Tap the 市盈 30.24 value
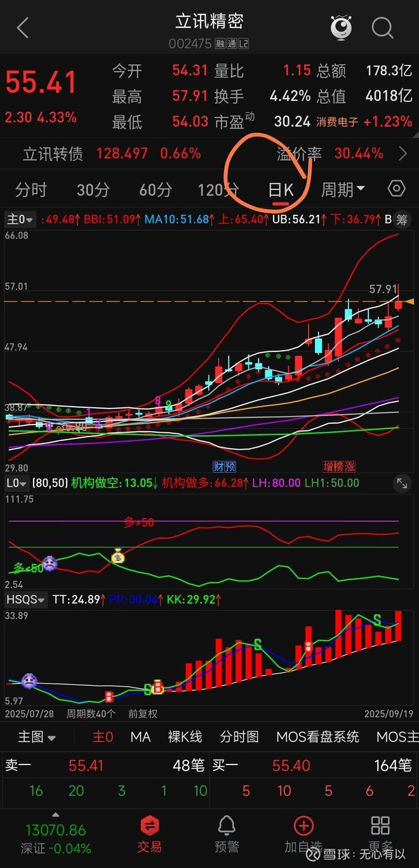 (292, 121)
